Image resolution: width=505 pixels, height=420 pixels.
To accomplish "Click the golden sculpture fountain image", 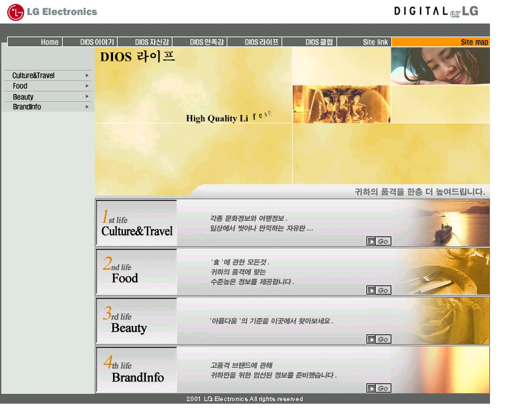I will click(x=342, y=104).
